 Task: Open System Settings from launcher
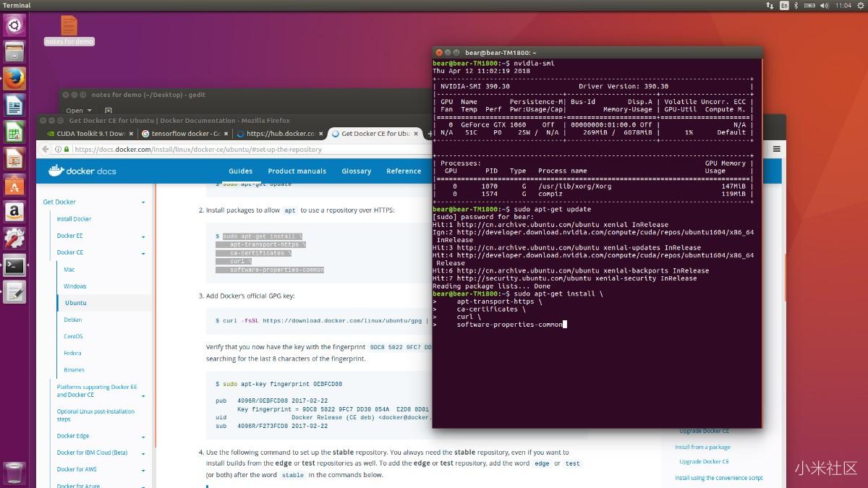tap(14, 238)
